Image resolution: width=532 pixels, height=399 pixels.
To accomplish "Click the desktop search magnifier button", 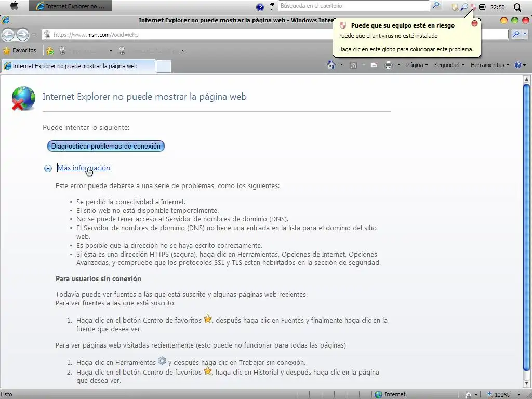I will [436, 6].
